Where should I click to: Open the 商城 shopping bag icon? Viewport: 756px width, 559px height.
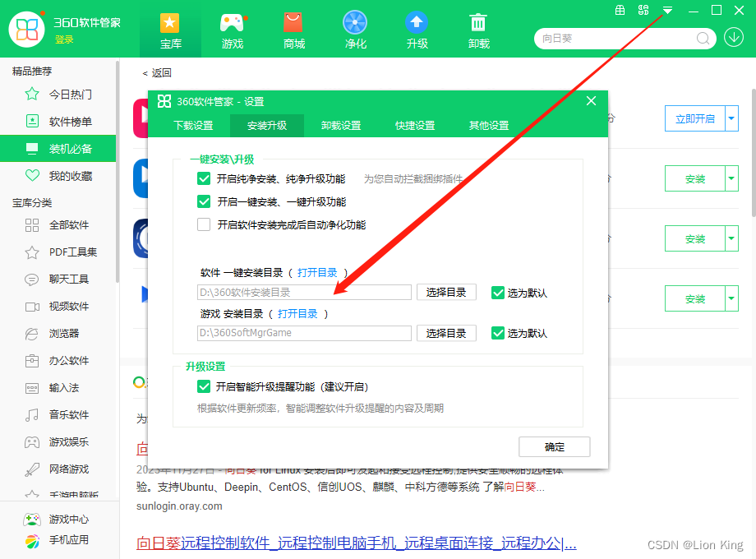click(x=293, y=23)
